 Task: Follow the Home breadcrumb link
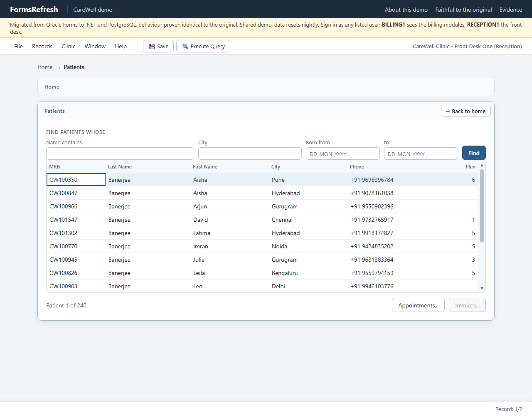45,67
